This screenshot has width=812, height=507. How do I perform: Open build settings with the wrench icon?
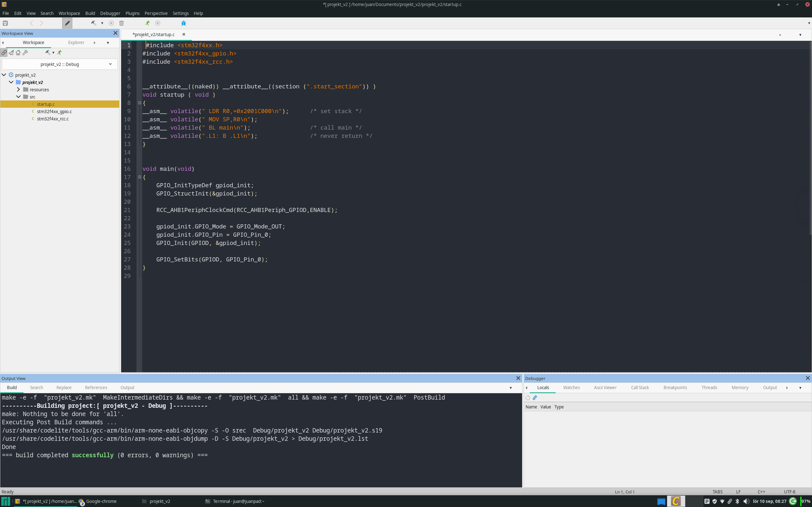click(25, 53)
